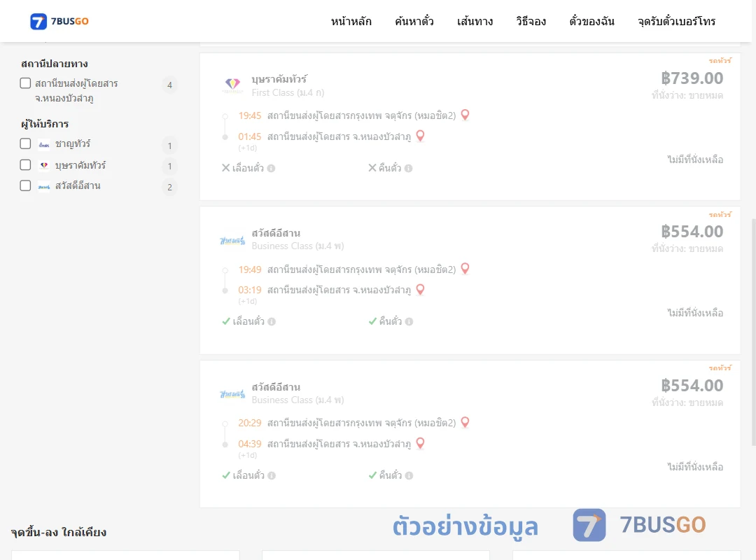This screenshot has height=560, width=756.
Task: Open info icon next to คืนตั๋ว on 20:29 trip
Action: (409, 475)
